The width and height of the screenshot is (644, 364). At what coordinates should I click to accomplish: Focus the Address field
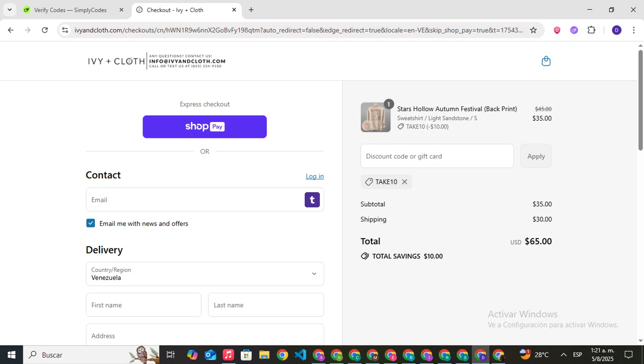click(x=205, y=335)
